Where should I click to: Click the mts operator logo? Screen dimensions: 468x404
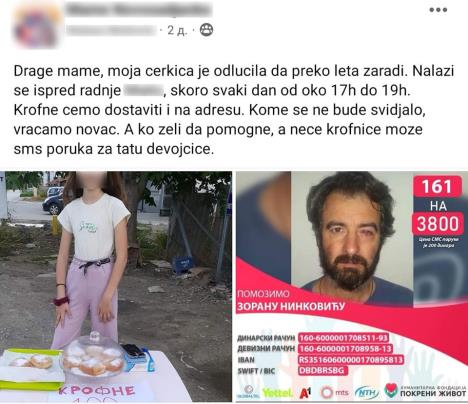pyautogui.click(x=334, y=392)
